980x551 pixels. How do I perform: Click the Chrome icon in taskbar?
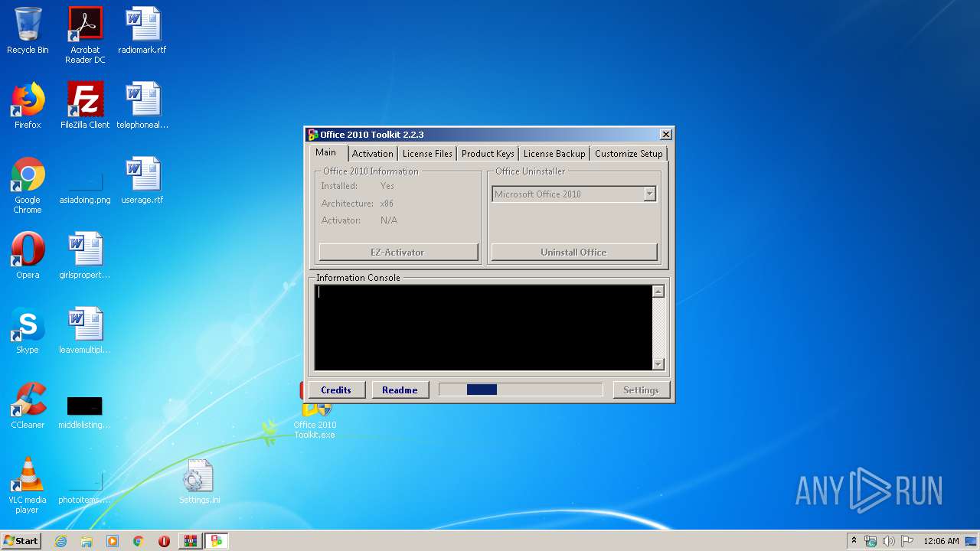click(x=138, y=541)
